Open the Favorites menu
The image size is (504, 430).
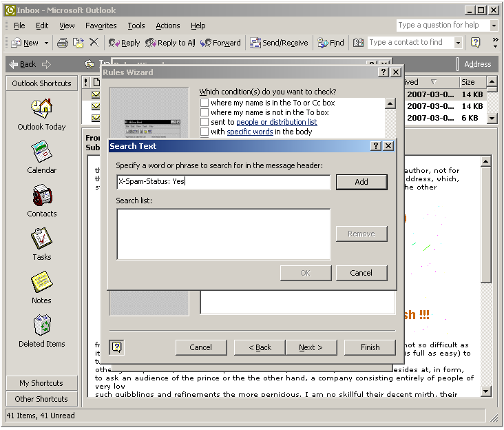pos(101,25)
